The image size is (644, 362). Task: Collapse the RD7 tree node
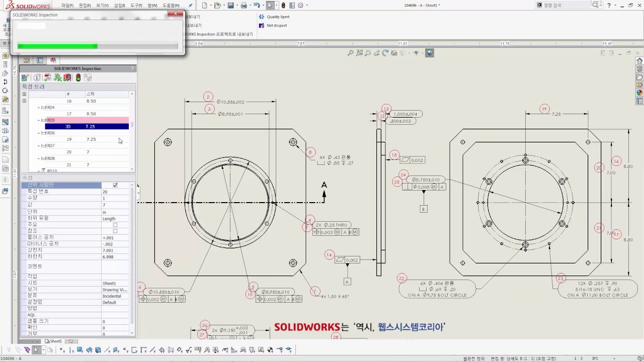(x=39, y=146)
